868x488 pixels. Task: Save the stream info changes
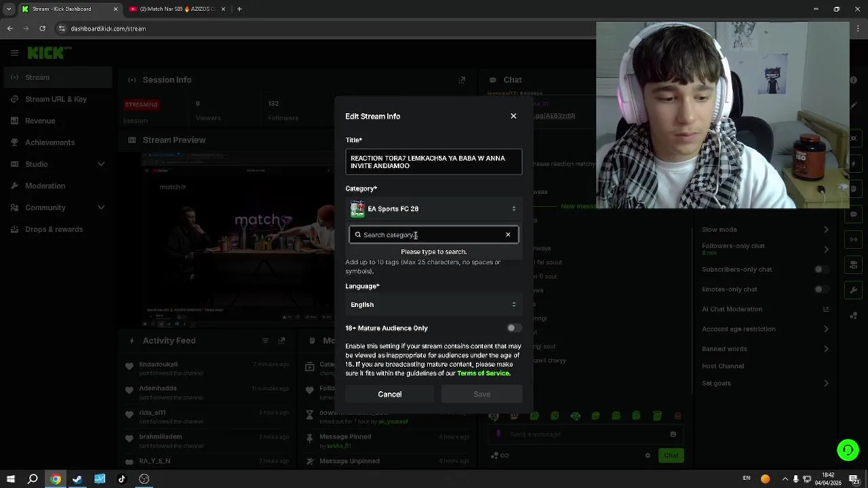pyautogui.click(x=481, y=394)
